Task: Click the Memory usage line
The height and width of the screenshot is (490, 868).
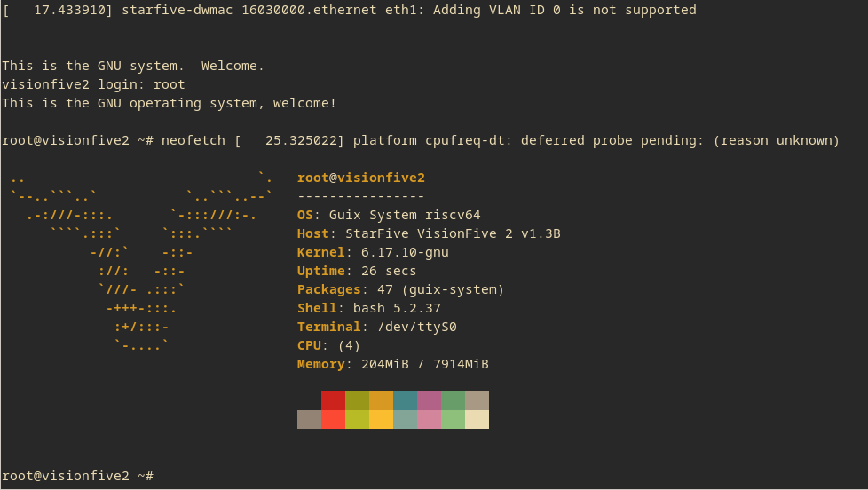Action: pos(392,364)
